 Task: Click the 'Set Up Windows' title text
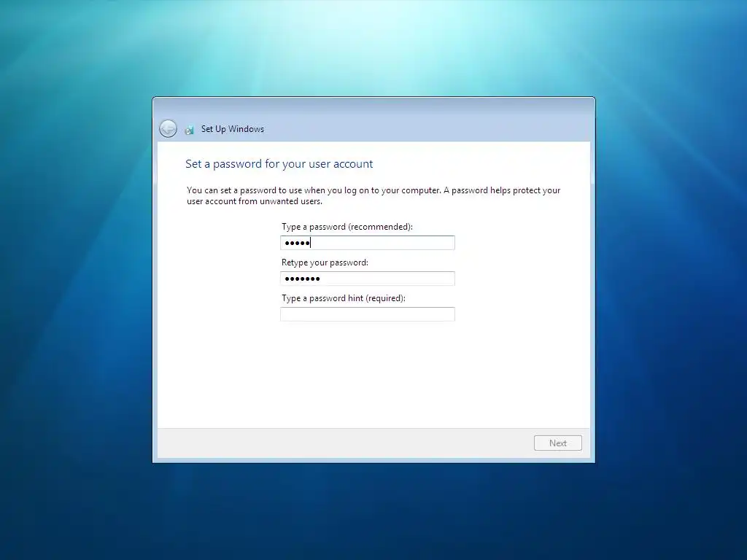coord(233,129)
